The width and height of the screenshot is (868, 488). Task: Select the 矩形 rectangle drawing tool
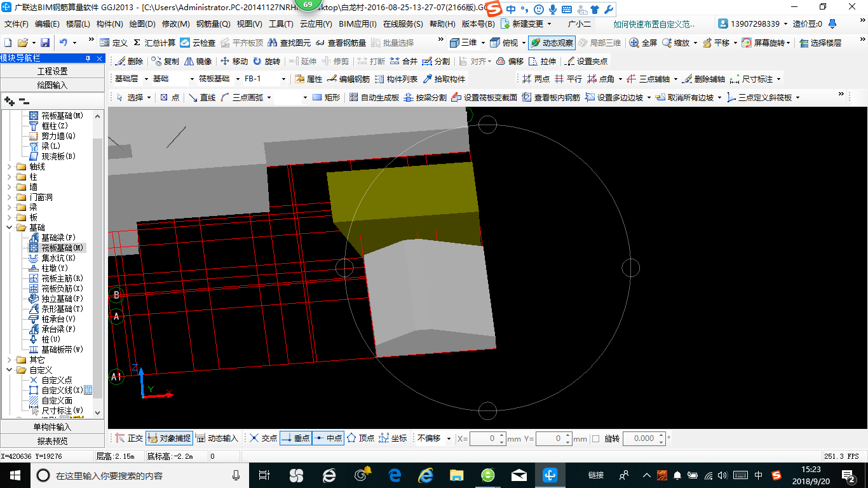click(x=327, y=97)
